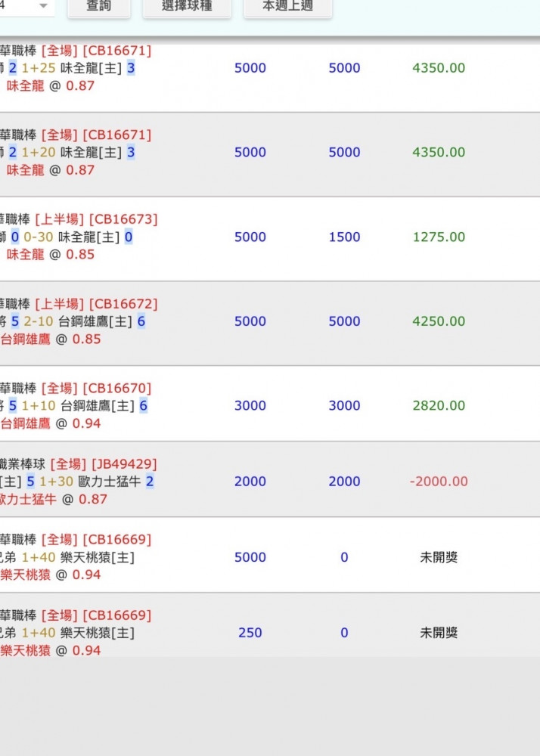Click the [CB16672] game code
The width and height of the screenshot is (540, 756).
(x=123, y=304)
